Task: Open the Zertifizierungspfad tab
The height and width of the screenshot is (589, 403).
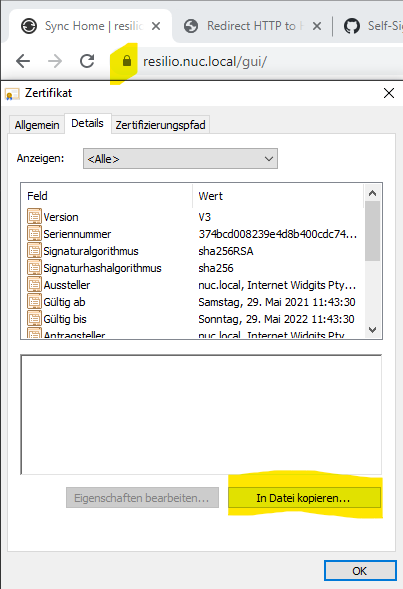Action: (x=160, y=125)
